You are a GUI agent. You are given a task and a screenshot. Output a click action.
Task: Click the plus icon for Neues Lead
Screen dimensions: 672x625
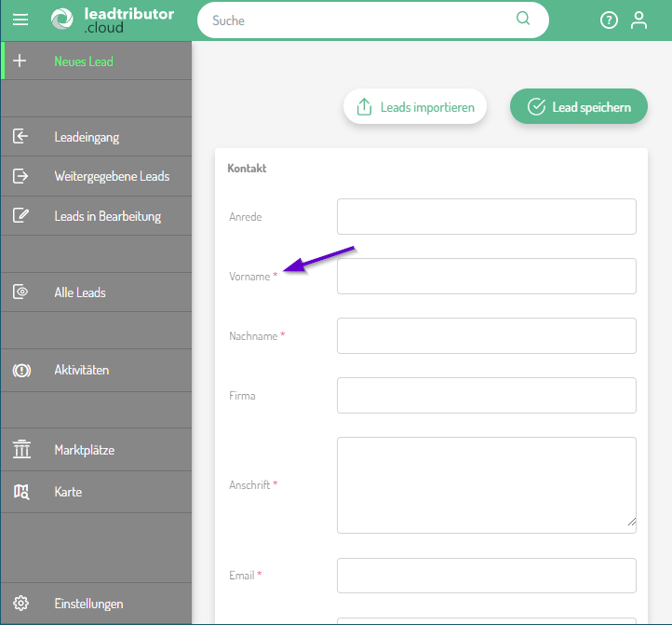(20, 61)
